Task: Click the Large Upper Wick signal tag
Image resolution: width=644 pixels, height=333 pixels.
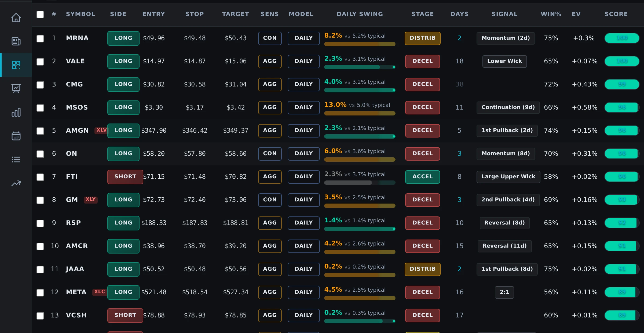Action: tap(508, 177)
